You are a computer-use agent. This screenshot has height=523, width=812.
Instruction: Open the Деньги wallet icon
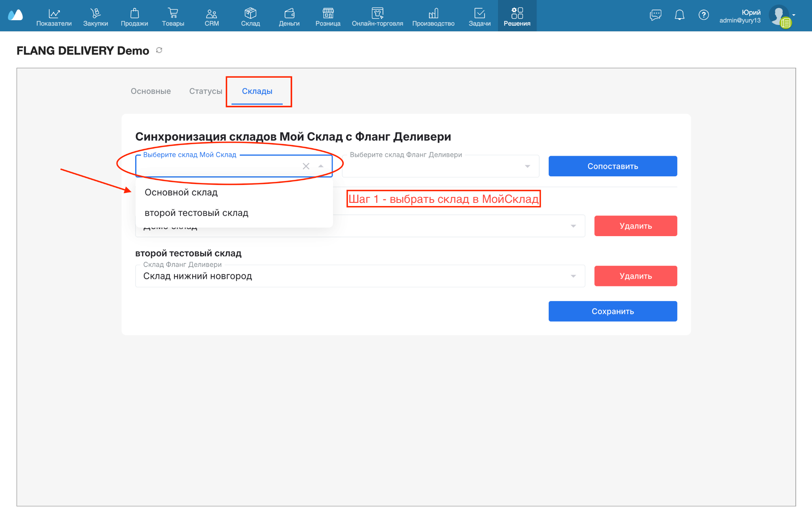[289, 13]
